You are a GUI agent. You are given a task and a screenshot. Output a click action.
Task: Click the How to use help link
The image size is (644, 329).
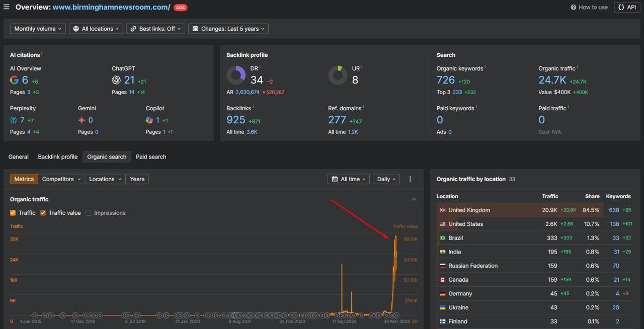(x=589, y=7)
